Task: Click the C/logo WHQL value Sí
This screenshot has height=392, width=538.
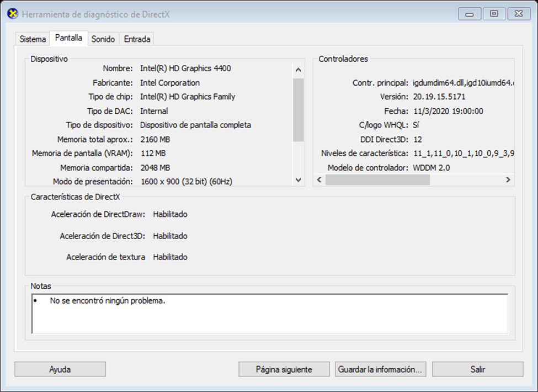Action: [x=416, y=125]
